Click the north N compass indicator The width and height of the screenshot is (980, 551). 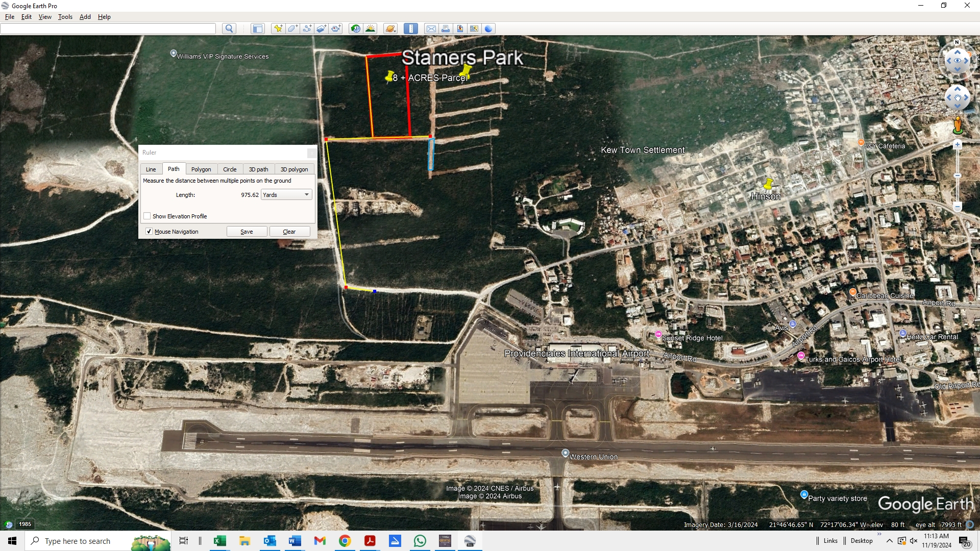(x=957, y=42)
